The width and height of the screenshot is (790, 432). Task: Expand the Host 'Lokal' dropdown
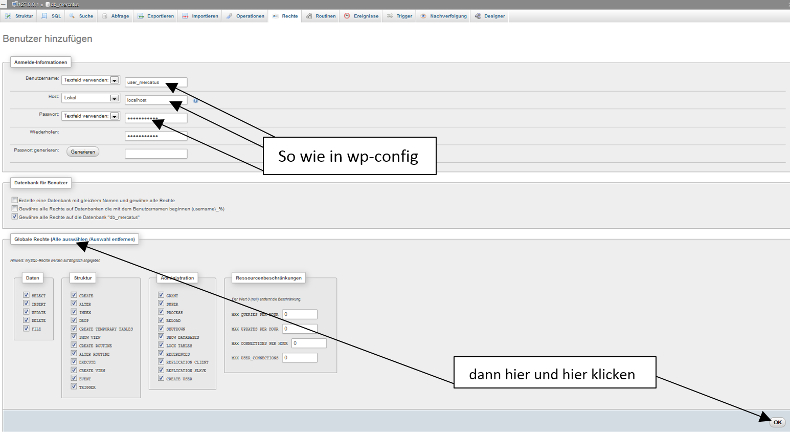click(114, 99)
